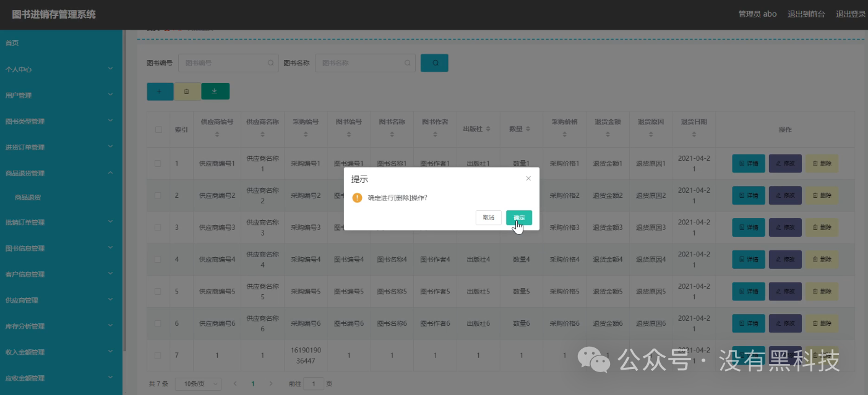Open 应收金额管理 sidebar menu
The height and width of the screenshot is (395, 868).
tap(61, 378)
